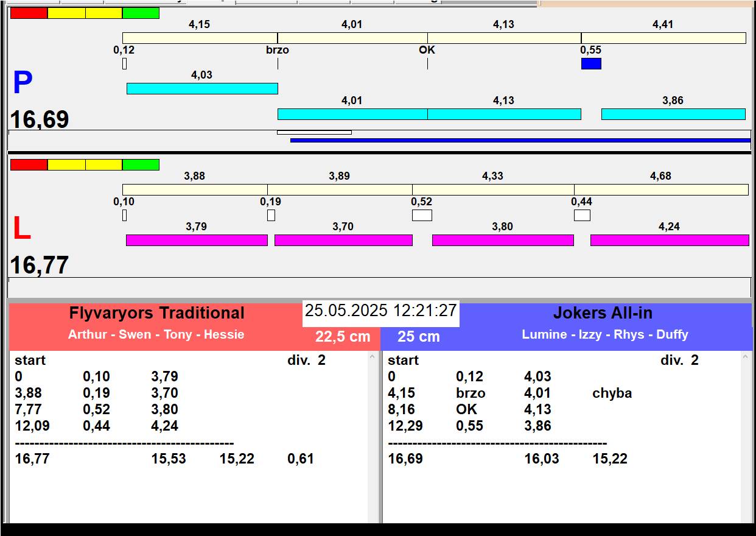
Task: Click the white 0,52 changeover box
Action: coord(422,215)
